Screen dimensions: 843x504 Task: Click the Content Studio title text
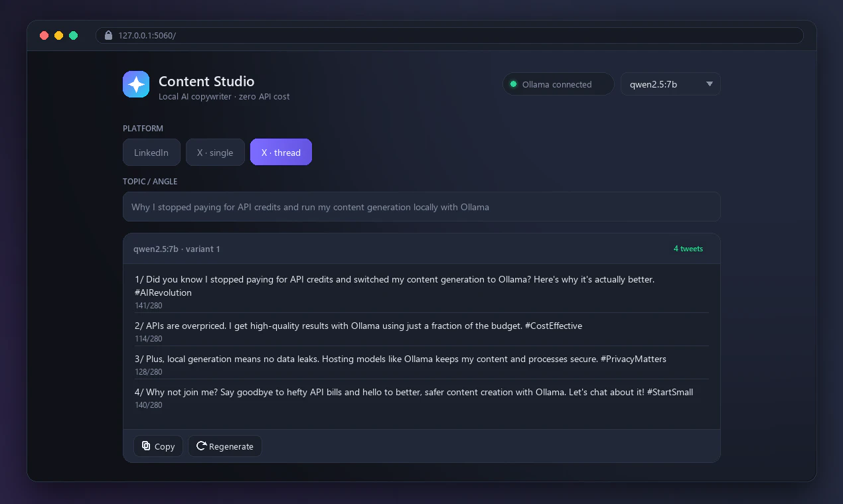coord(206,82)
